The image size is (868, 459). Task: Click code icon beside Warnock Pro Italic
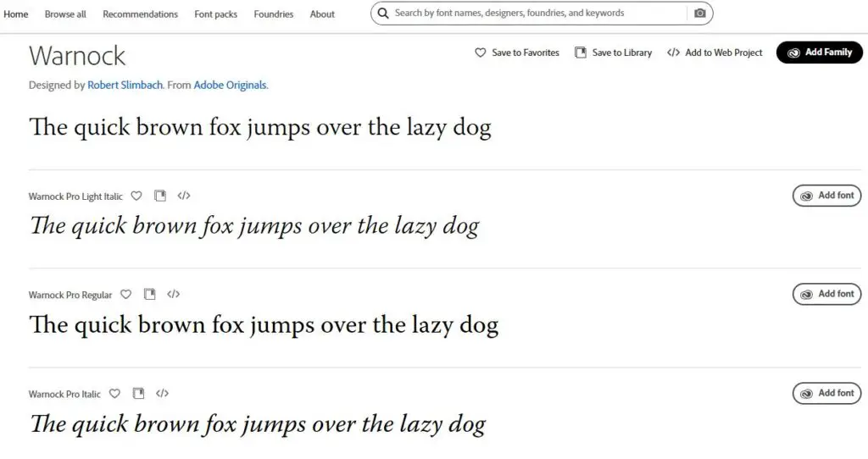click(162, 393)
